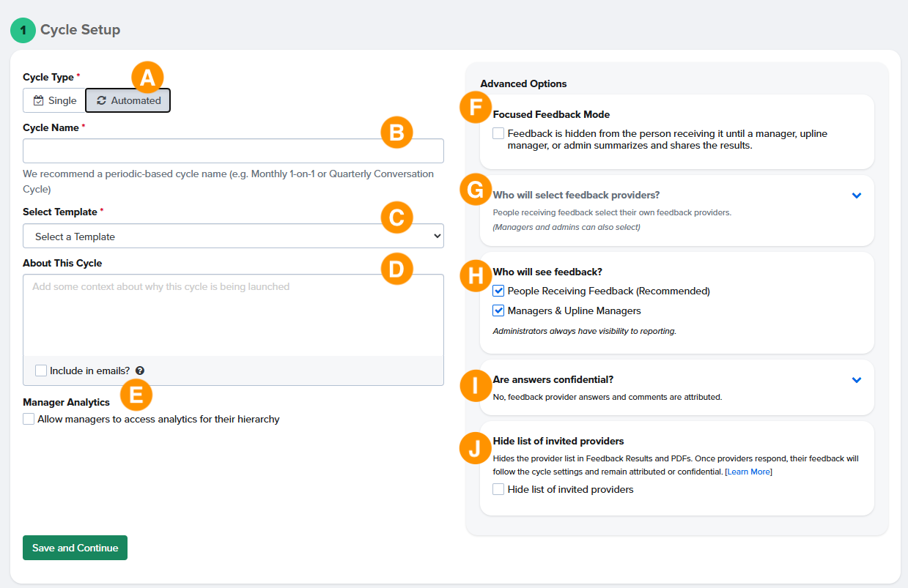
Task: Enable Focused Feedback Mode checkbox
Action: pyautogui.click(x=499, y=134)
